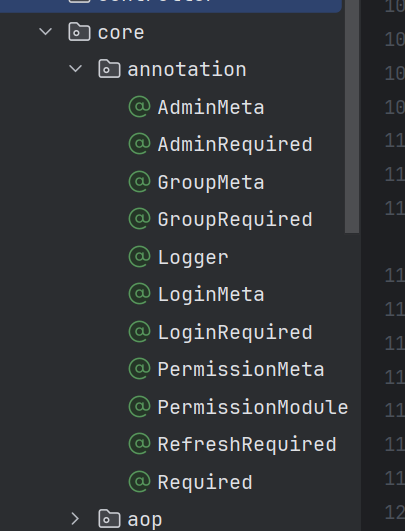Collapse the annotation folder chevron
Screen dimensions: 405x531
75,69
